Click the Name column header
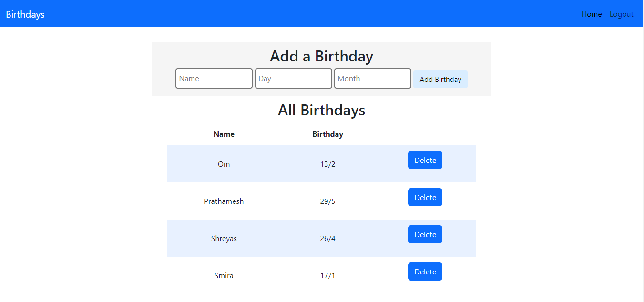Image resolution: width=644 pixels, height=302 pixels. coord(224,134)
